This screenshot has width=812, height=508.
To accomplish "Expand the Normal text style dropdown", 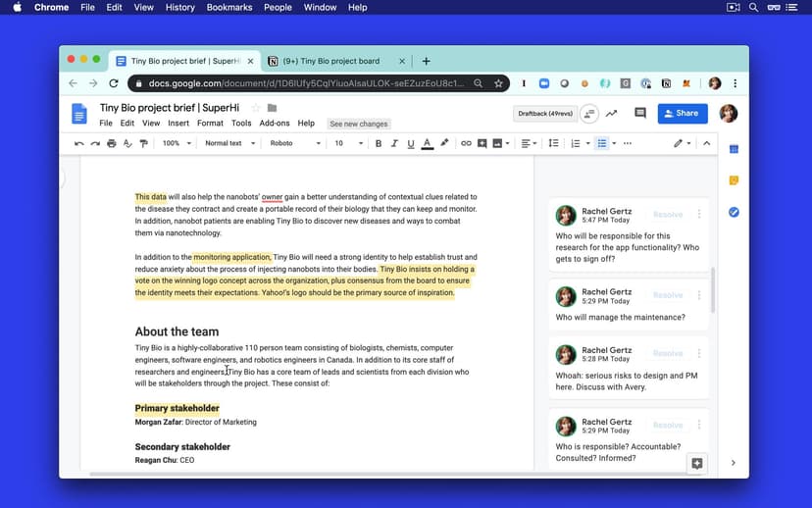I will (229, 143).
